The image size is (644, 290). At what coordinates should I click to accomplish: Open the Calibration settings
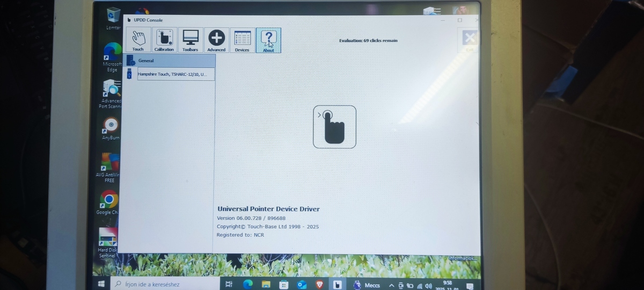(x=164, y=40)
